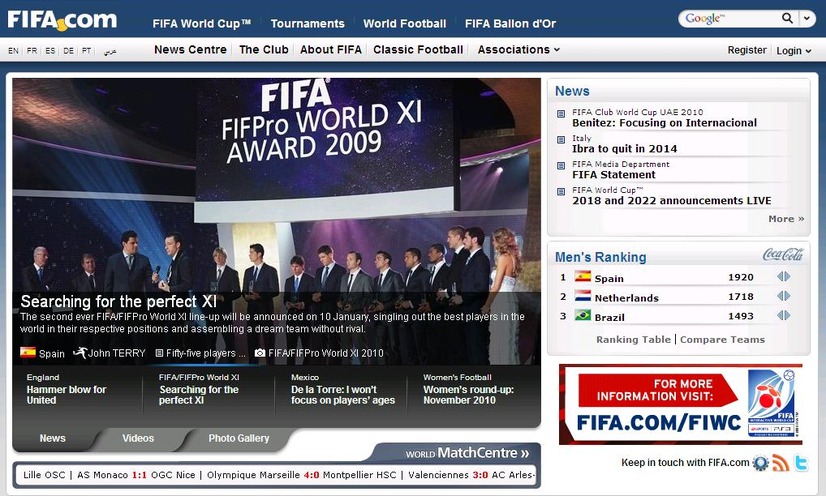826x496 pixels.
Task: Click the John TERRY player icon
Action: [x=80, y=352]
